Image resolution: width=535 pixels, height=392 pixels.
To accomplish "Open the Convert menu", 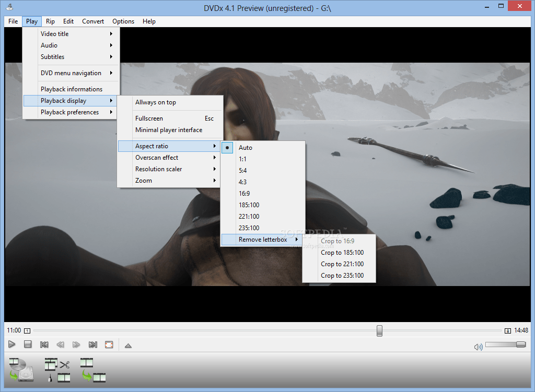I will click(x=92, y=21).
